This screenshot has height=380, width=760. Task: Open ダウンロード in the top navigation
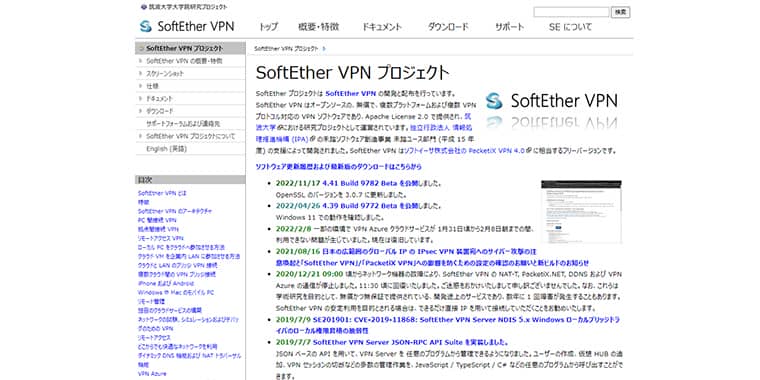[x=448, y=27]
